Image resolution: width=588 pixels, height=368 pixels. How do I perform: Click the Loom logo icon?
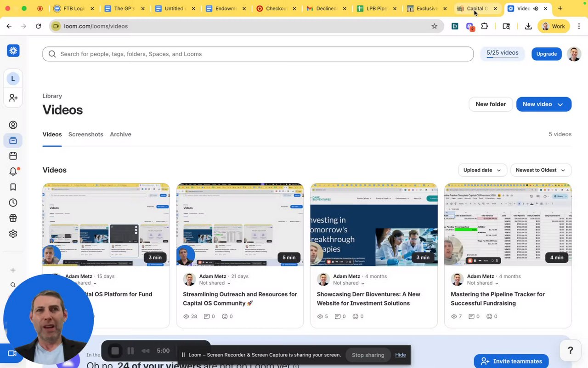tap(13, 51)
